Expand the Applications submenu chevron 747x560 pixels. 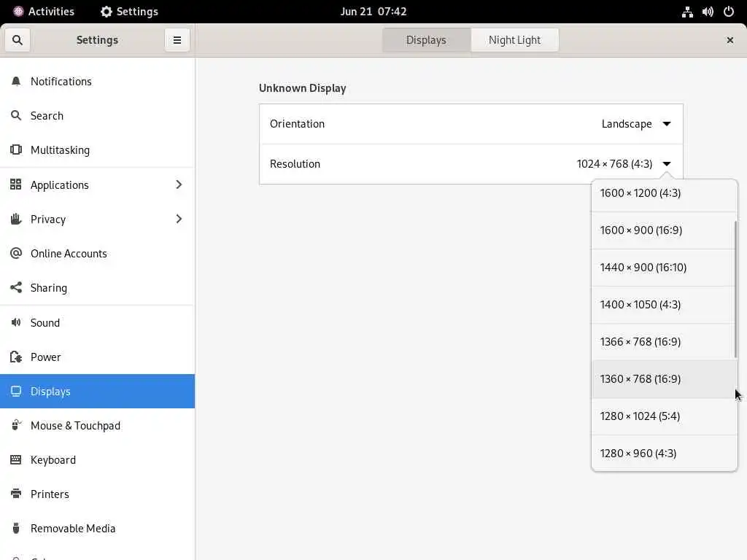(x=179, y=184)
